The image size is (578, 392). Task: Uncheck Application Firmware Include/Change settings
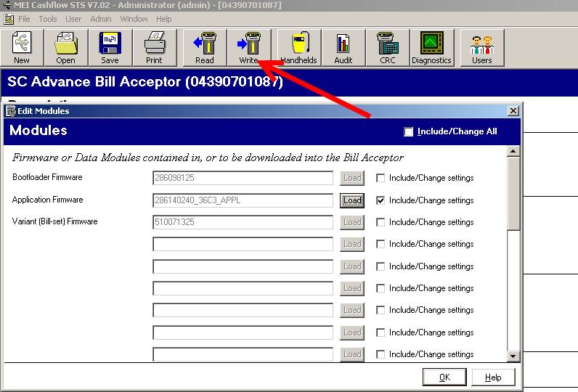[380, 200]
